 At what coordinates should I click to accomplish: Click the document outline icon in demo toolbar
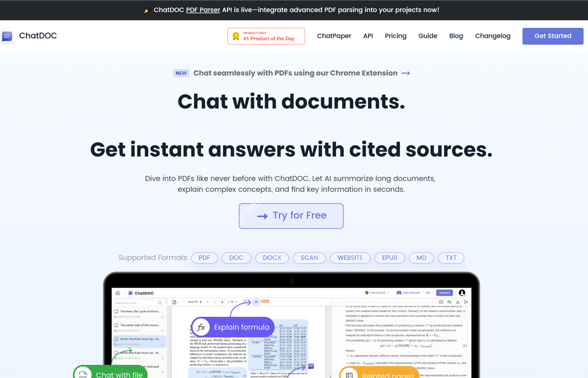point(174,302)
